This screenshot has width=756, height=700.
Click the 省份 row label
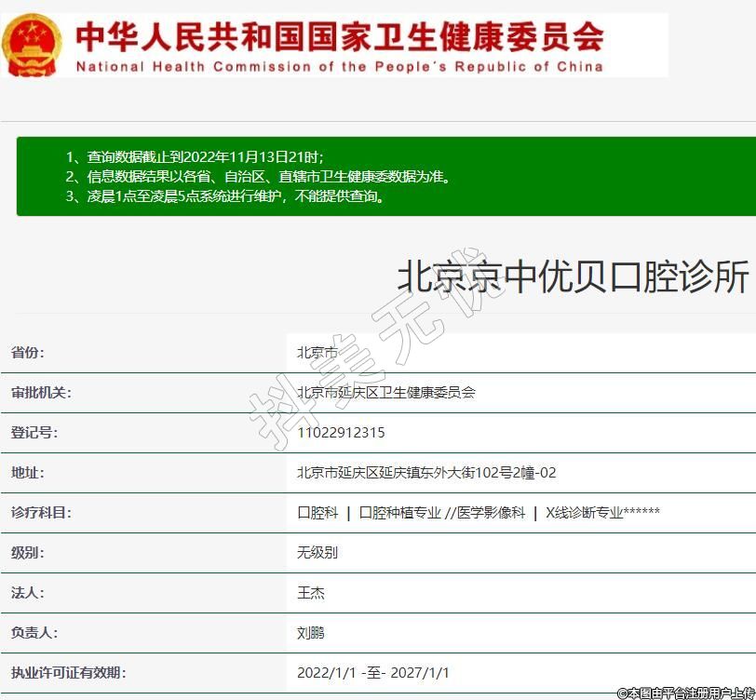(27, 353)
